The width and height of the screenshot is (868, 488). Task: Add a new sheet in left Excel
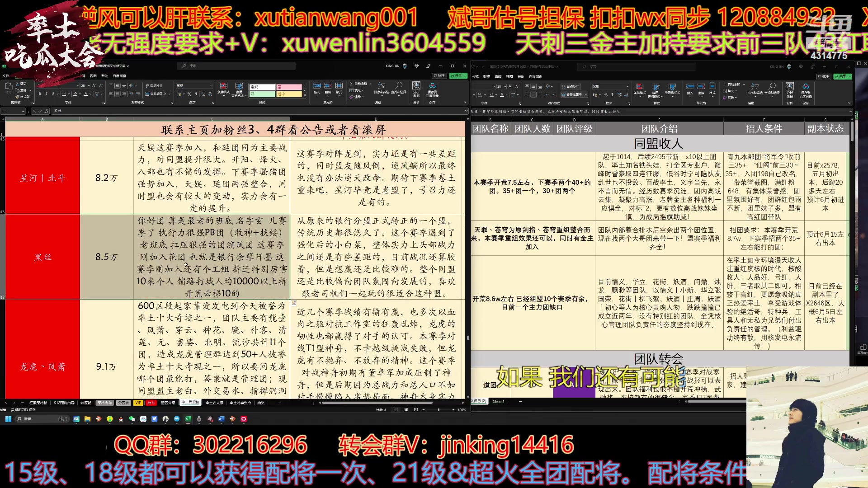pyautogui.click(x=280, y=403)
